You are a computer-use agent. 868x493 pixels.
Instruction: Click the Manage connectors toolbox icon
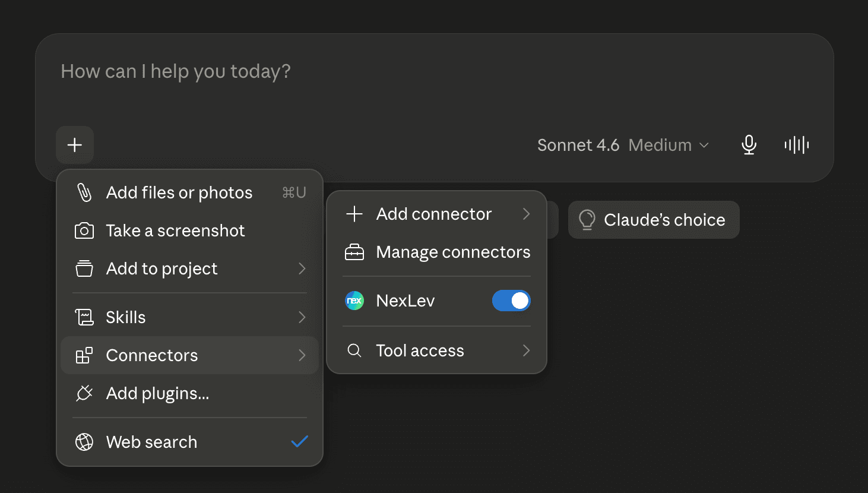354,252
